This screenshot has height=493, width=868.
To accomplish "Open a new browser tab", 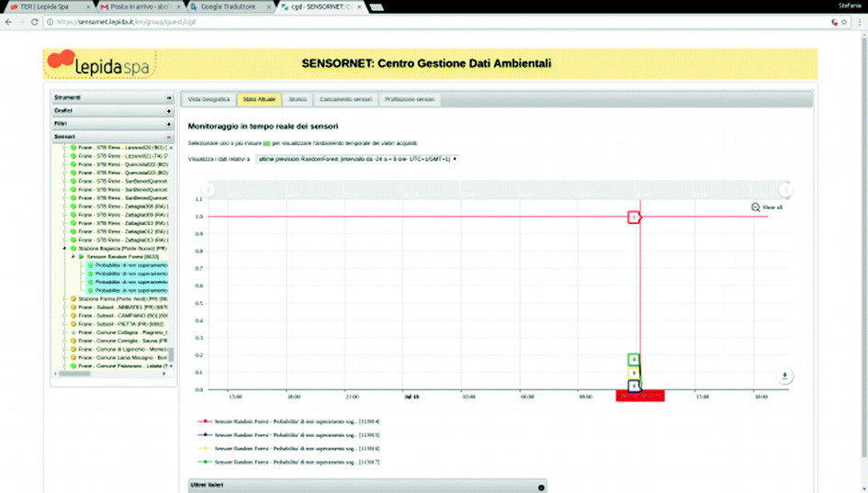I will (x=377, y=7).
